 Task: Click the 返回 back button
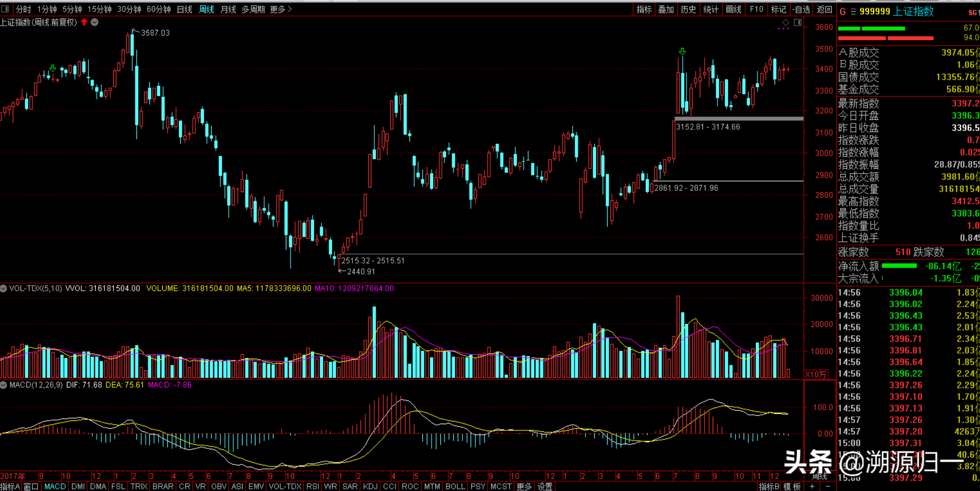[824, 9]
